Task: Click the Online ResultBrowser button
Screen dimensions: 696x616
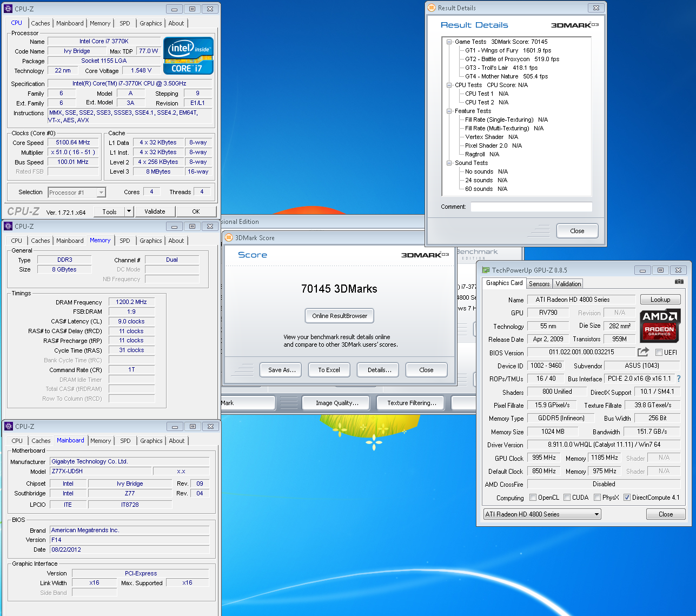Action: [340, 316]
